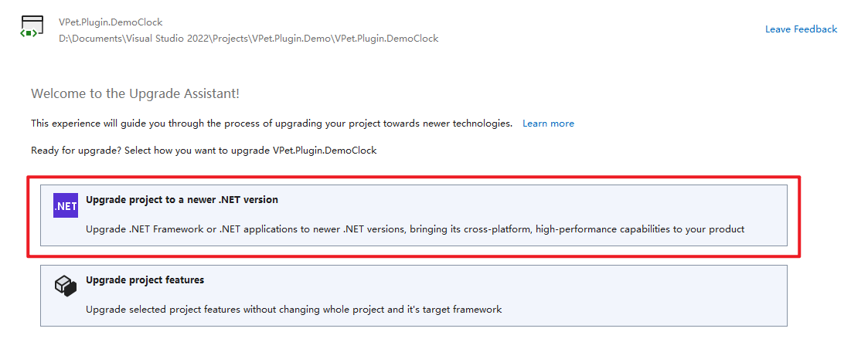Open the Leave Feedback link

click(801, 29)
